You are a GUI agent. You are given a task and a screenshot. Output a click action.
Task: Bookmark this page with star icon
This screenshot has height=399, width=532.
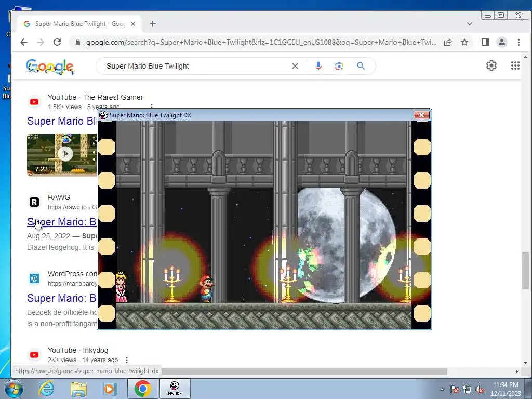click(x=464, y=42)
